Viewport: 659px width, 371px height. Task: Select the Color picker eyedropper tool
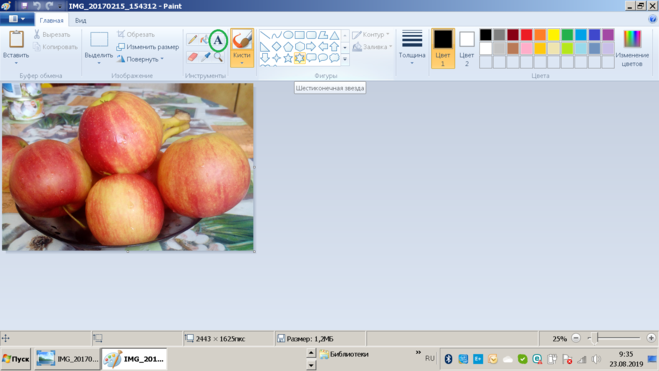click(x=205, y=57)
